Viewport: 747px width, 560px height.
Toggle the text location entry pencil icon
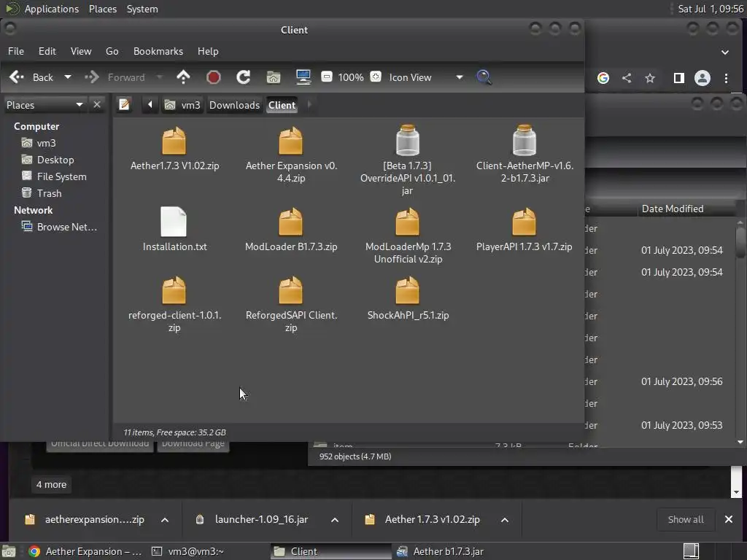coord(124,104)
